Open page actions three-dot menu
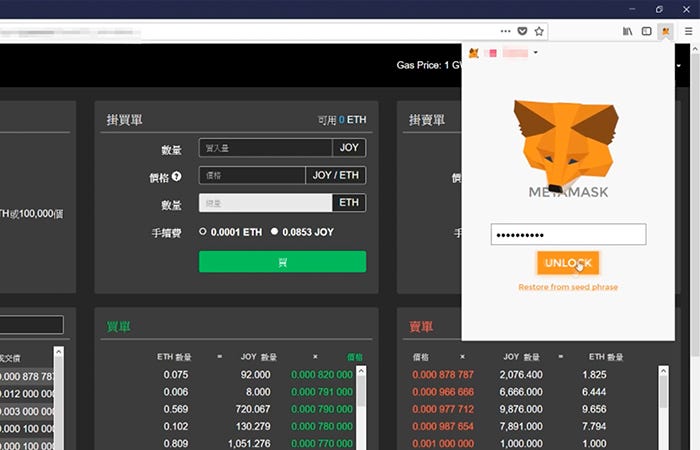This screenshot has height=450, width=700. 505,31
